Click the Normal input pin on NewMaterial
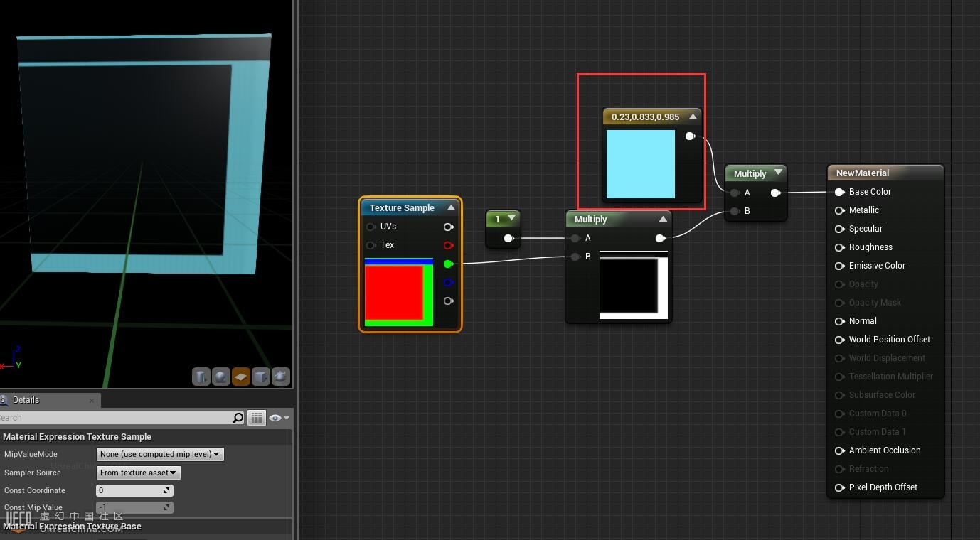 click(840, 321)
